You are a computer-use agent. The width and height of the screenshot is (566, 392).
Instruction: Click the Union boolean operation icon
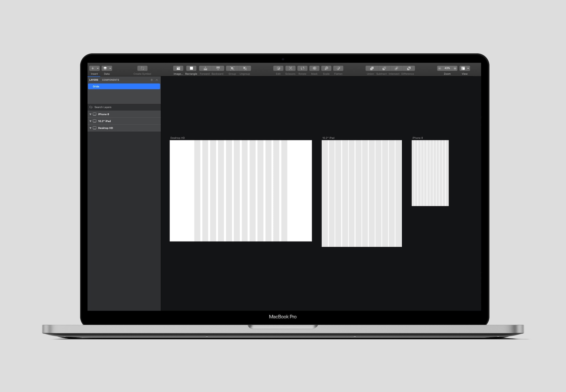(x=371, y=68)
